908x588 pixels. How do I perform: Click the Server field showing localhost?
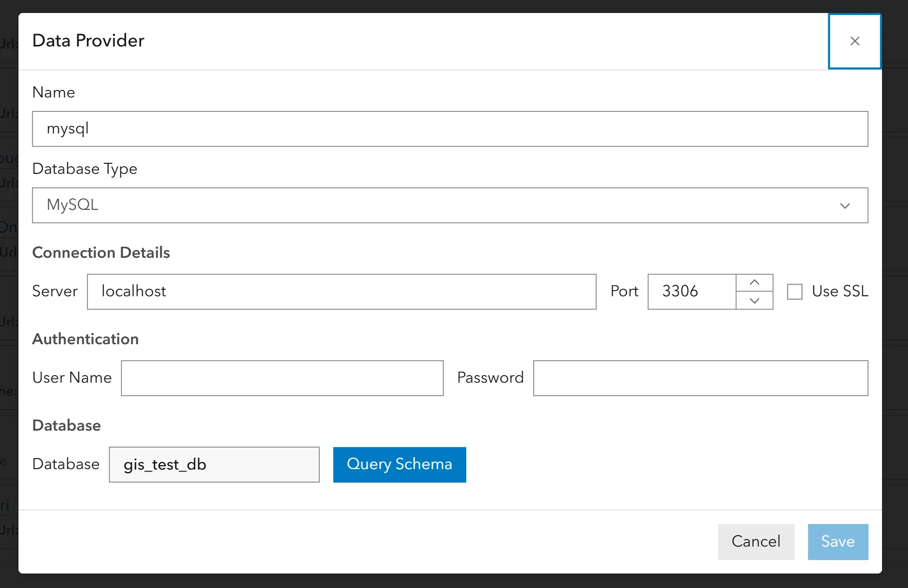point(341,292)
